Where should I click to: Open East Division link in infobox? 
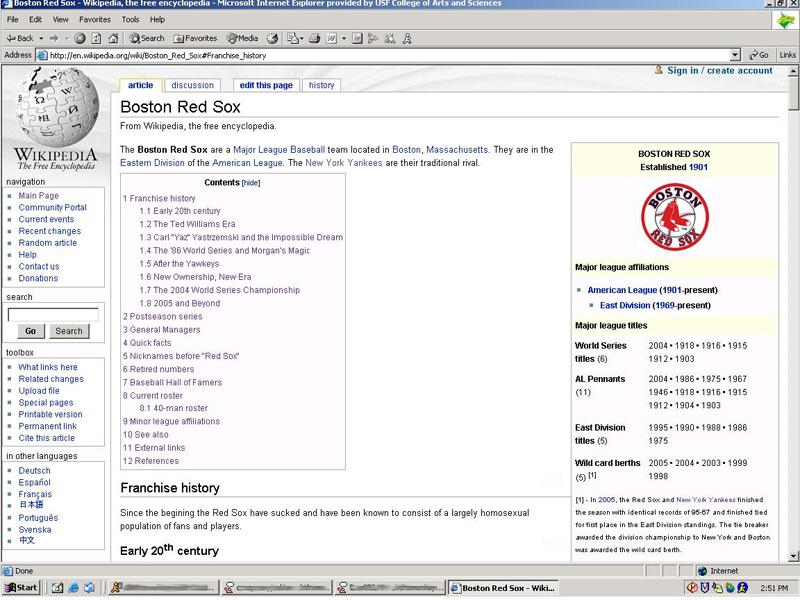[x=624, y=305]
